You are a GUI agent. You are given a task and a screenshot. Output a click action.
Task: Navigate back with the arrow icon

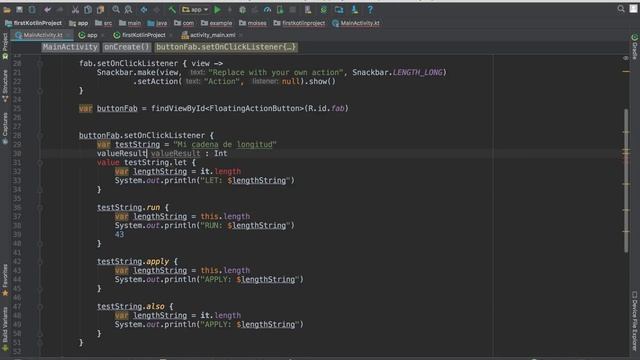tap(144, 9)
